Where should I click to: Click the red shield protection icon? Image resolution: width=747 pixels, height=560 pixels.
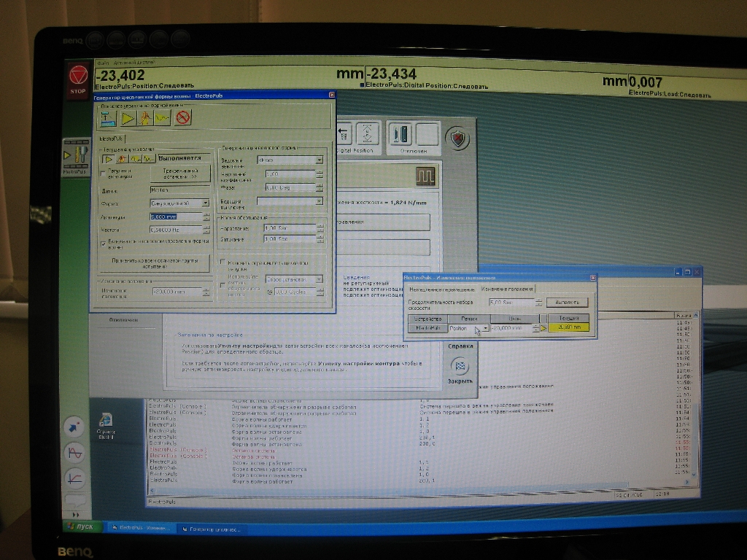(458, 139)
